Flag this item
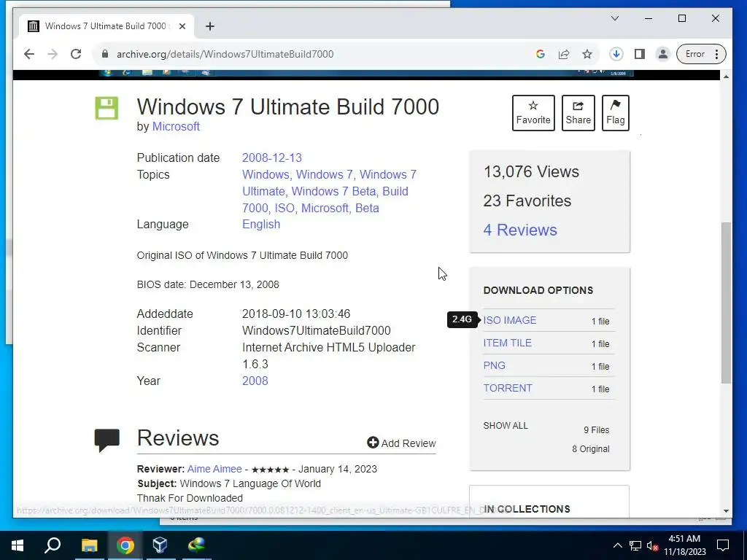The width and height of the screenshot is (747, 560). coord(616,113)
